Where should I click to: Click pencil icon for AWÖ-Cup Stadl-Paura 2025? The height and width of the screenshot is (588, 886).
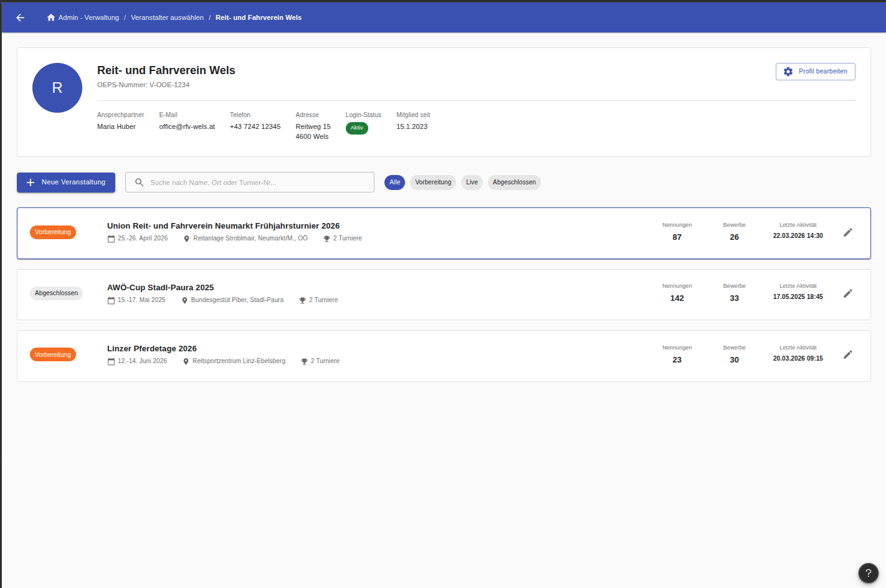coord(847,293)
